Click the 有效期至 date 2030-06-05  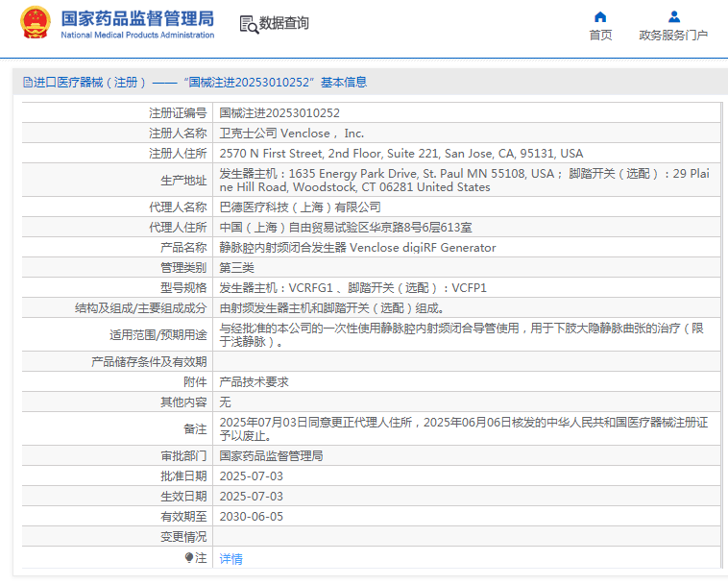(251, 516)
